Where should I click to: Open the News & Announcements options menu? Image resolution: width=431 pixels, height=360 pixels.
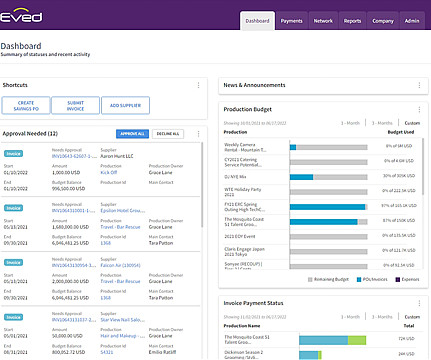click(419, 85)
